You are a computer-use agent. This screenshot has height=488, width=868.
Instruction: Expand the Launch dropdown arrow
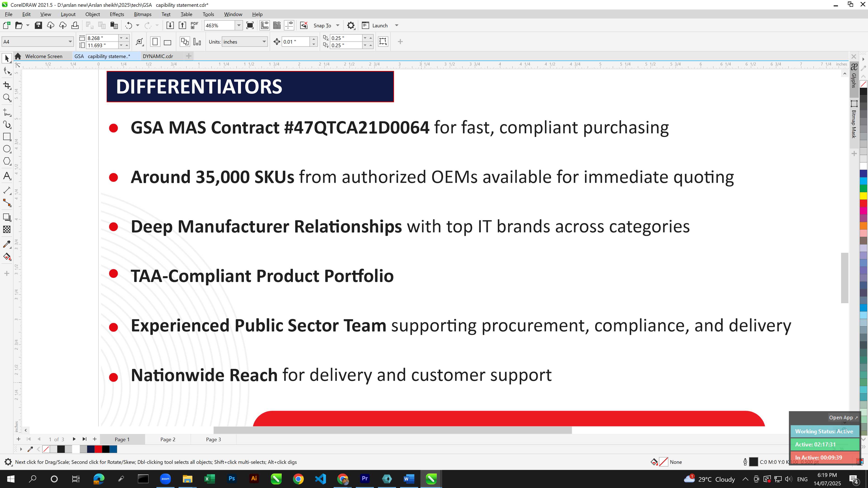397,25
